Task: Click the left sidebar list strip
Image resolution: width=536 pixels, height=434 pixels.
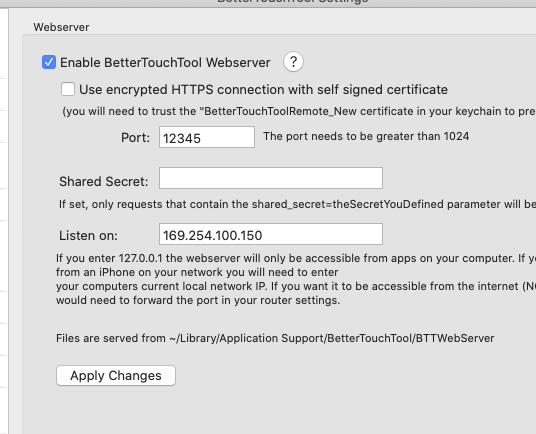Action: (4, 221)
